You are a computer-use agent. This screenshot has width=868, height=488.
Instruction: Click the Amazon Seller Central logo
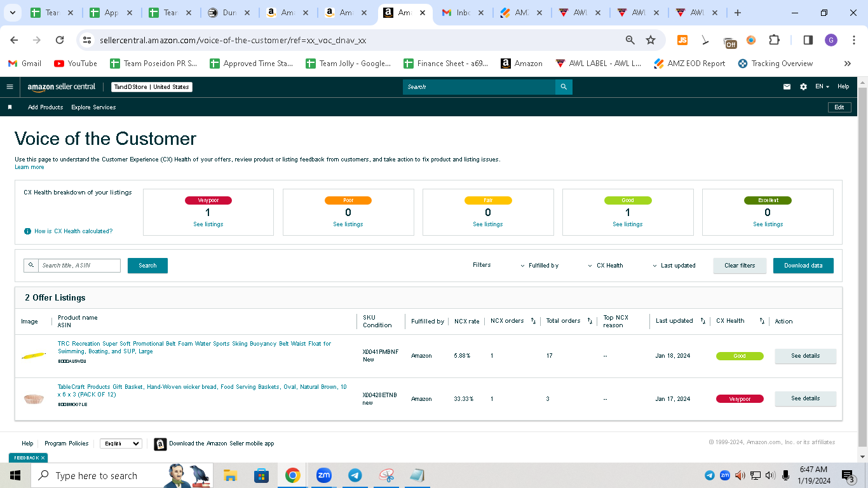[62, 87]
